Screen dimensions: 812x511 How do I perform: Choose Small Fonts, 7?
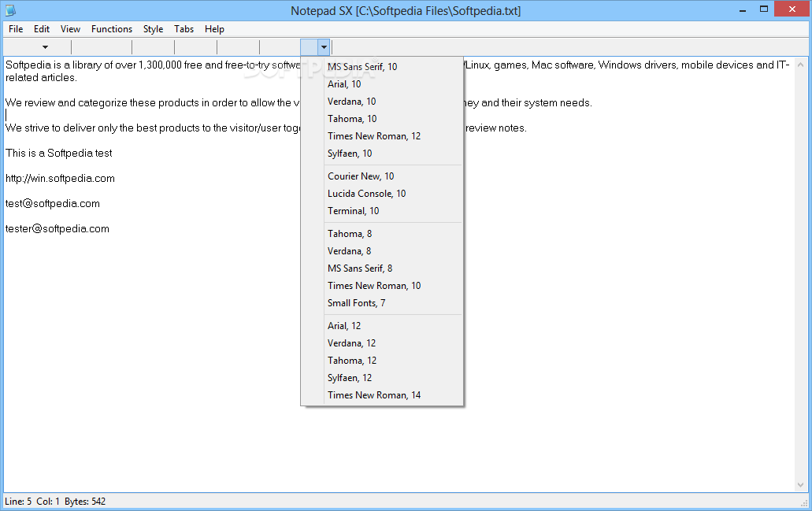click(x=382, y=303)
